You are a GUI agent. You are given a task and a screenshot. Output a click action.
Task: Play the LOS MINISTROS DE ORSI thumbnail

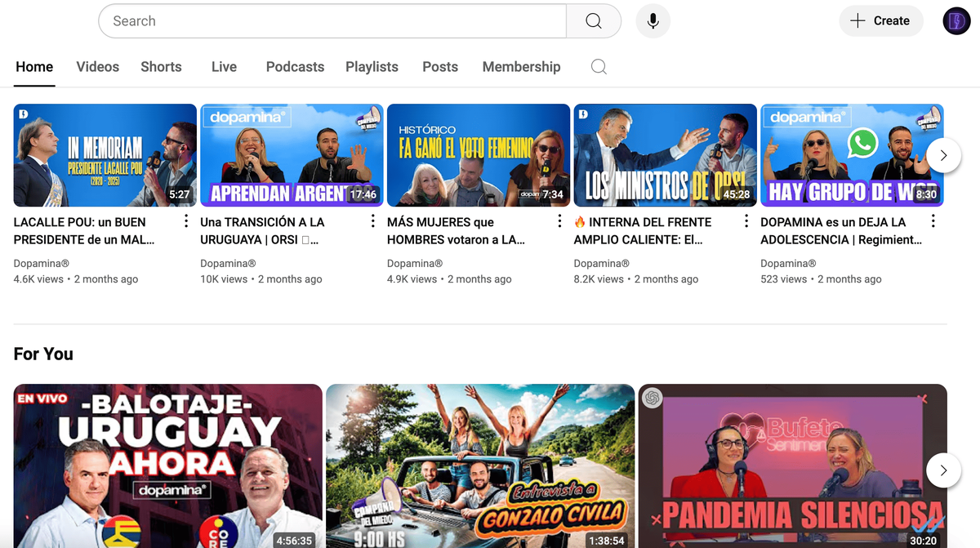666,155
